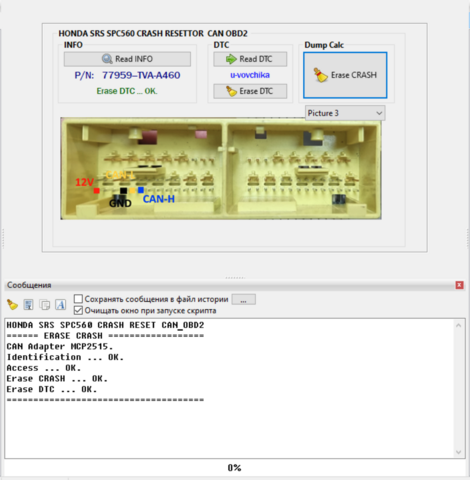
Task: Click the messages scrollbar up arrow
Action: 459,325
